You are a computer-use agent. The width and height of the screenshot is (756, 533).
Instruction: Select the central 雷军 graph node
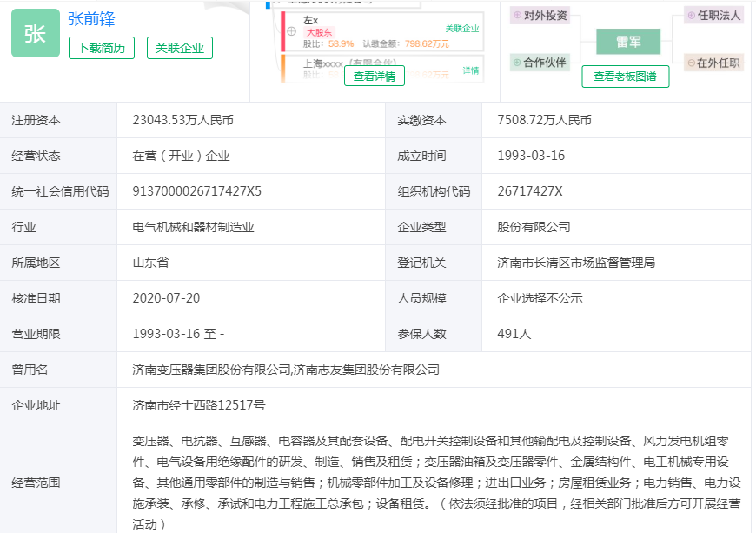pos(627,41)
